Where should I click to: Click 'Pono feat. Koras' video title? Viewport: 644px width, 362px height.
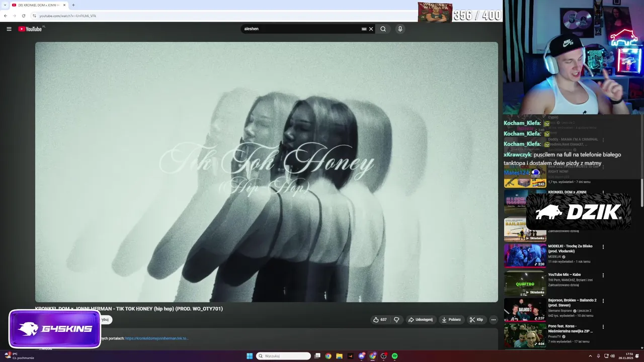pyautogui.click(x=571, y=328)
